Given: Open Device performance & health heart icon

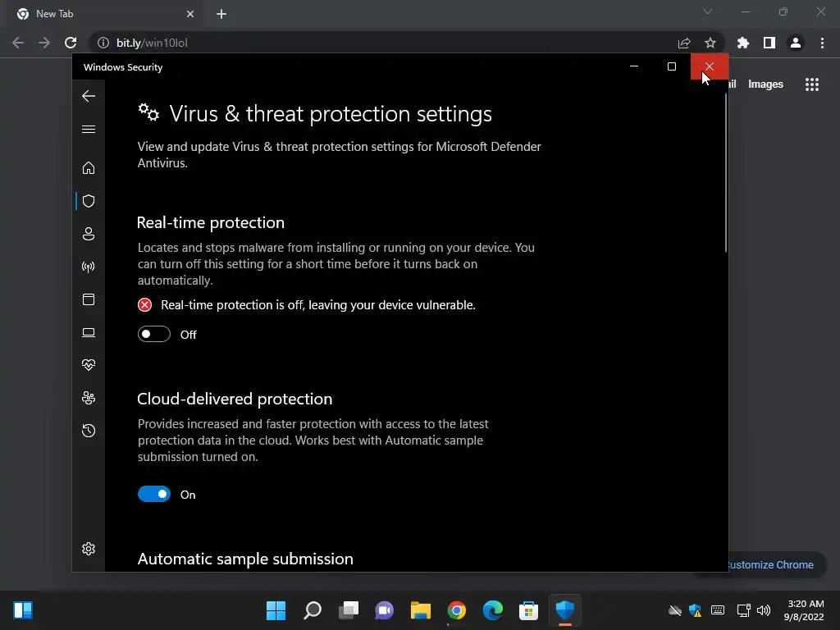Looking at the screenshot, I should pos(89,365).
